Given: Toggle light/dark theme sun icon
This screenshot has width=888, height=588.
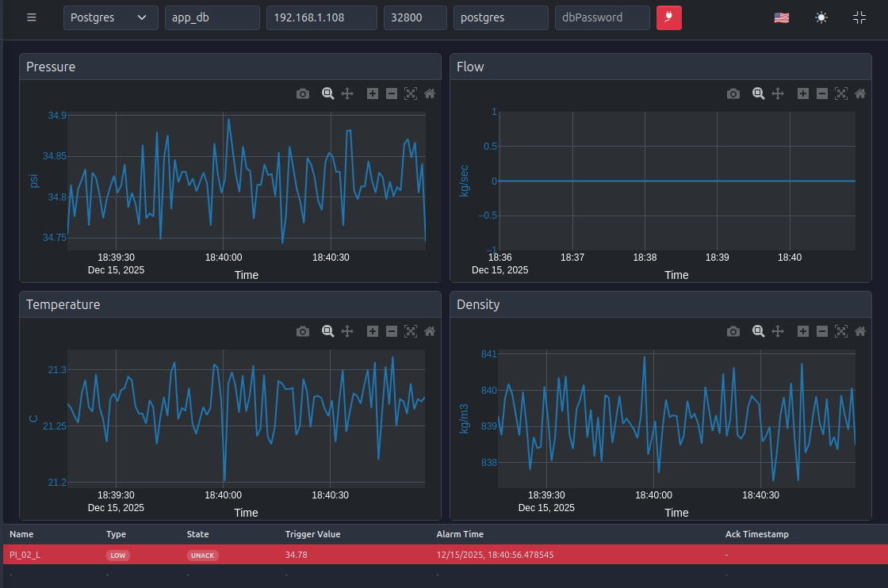Looking at the screenshot, I should point(821,17).
